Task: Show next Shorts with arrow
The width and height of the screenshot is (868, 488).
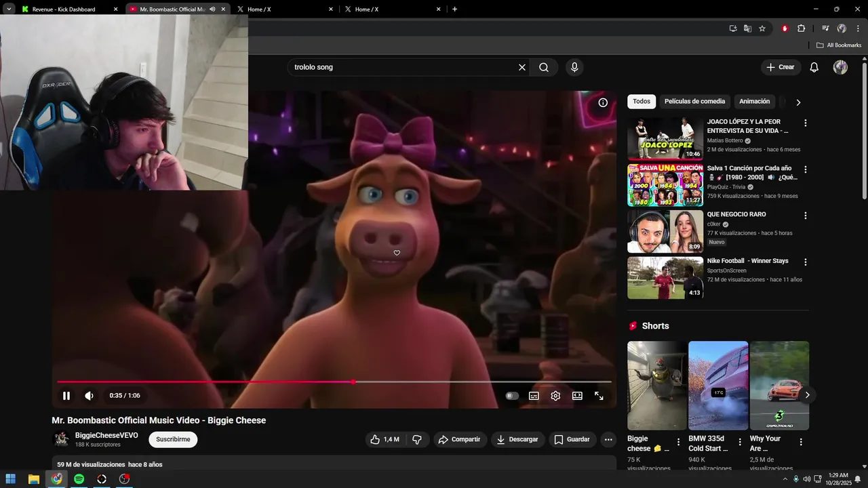Action: [807, 395]
